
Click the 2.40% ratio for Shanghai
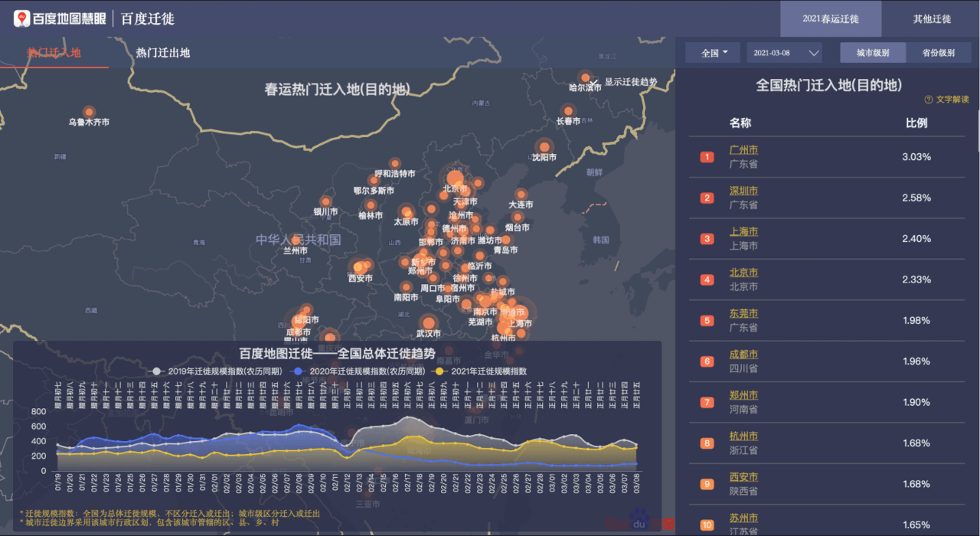point(916,239)
